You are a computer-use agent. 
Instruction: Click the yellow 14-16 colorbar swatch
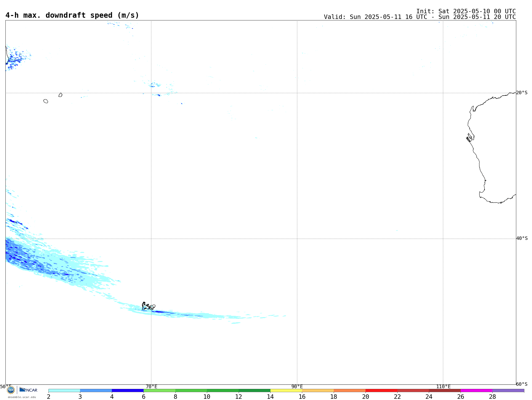point(286,391)
